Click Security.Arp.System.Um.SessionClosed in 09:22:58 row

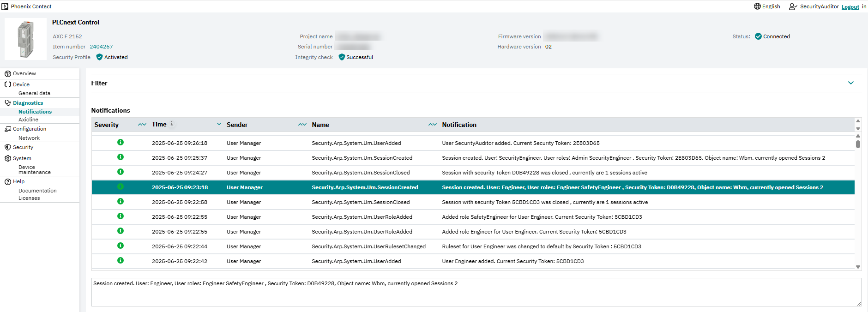tap(361, 202)
